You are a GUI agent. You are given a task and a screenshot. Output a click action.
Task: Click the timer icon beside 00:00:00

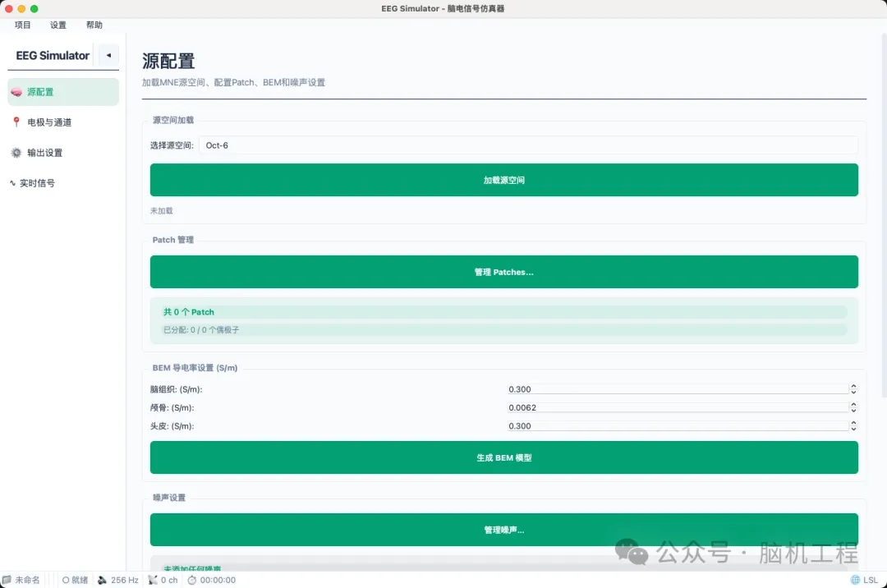tap(191, 580)
